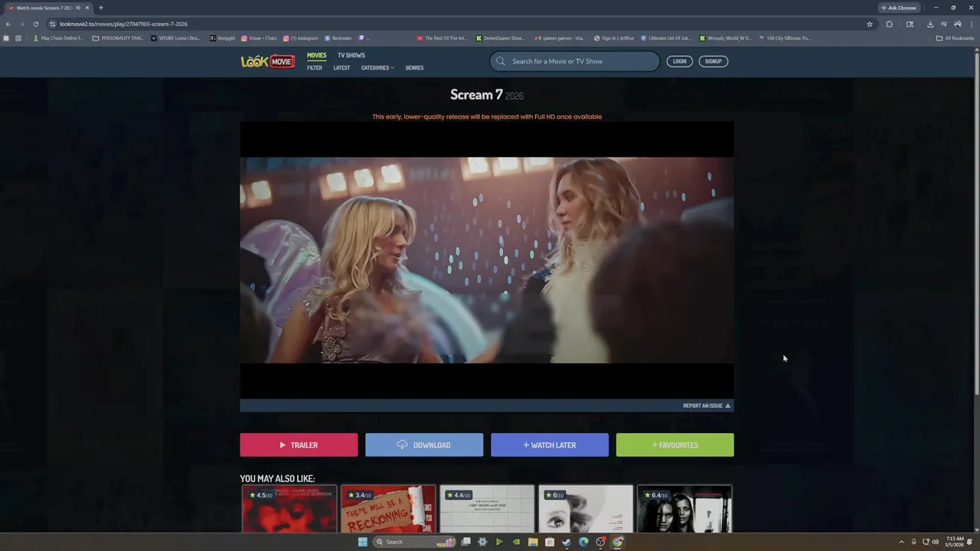Open games games bookmark

[x=560, y=37]
